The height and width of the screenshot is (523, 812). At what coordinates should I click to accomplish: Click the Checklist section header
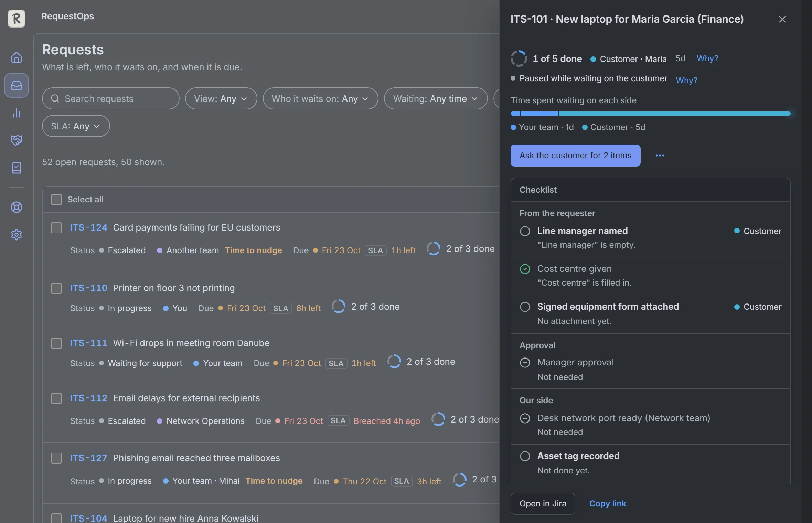click(650, 190)
